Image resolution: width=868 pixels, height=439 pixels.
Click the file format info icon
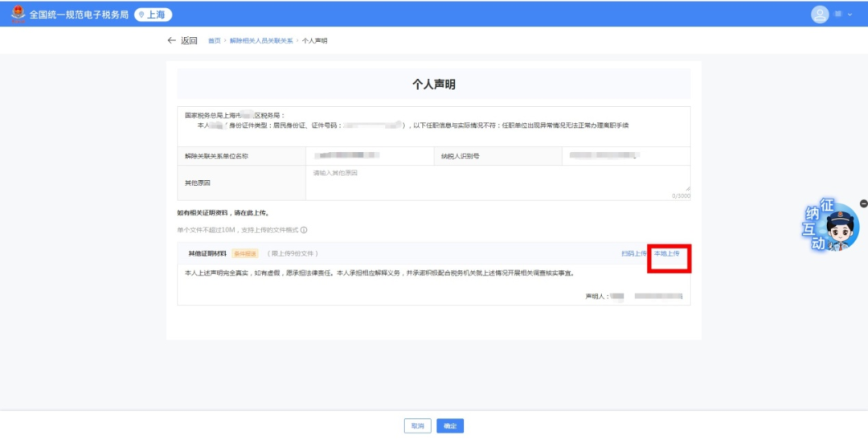[x=304, y=230]
